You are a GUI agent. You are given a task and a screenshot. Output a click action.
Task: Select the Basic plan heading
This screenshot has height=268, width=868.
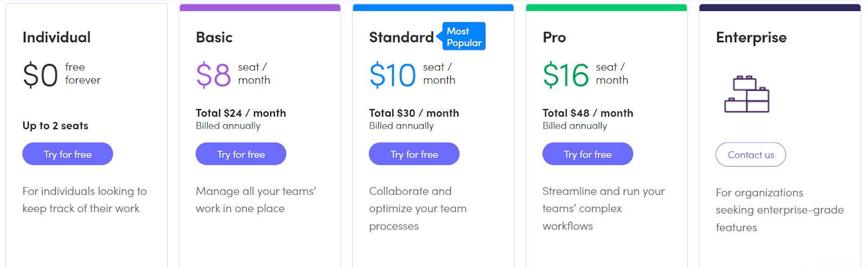click(x=214, y=37)
